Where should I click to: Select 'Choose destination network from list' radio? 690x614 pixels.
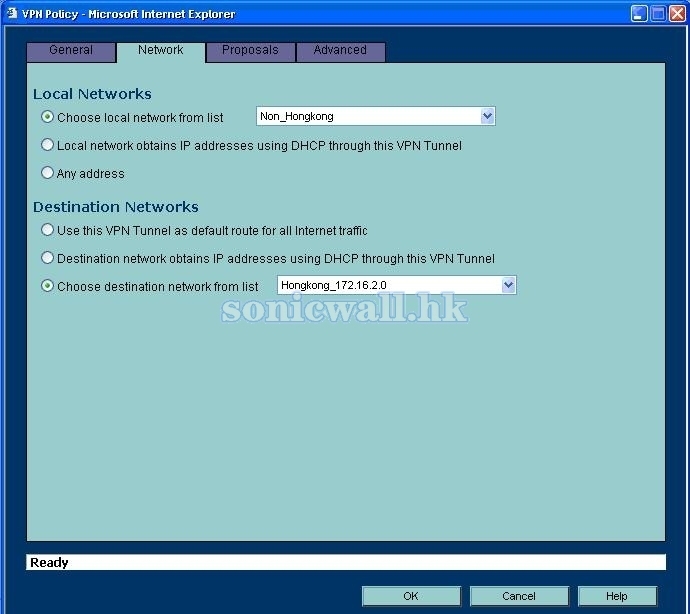click(47, 286)
